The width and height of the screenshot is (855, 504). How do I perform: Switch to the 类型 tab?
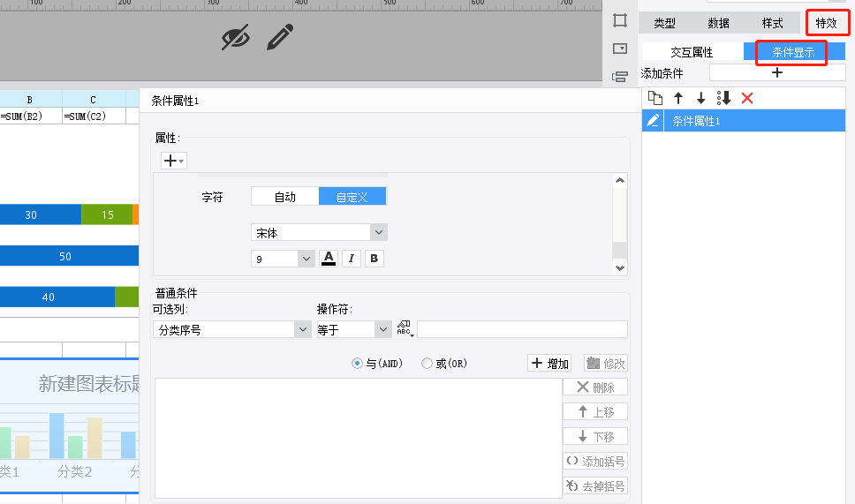665,23
